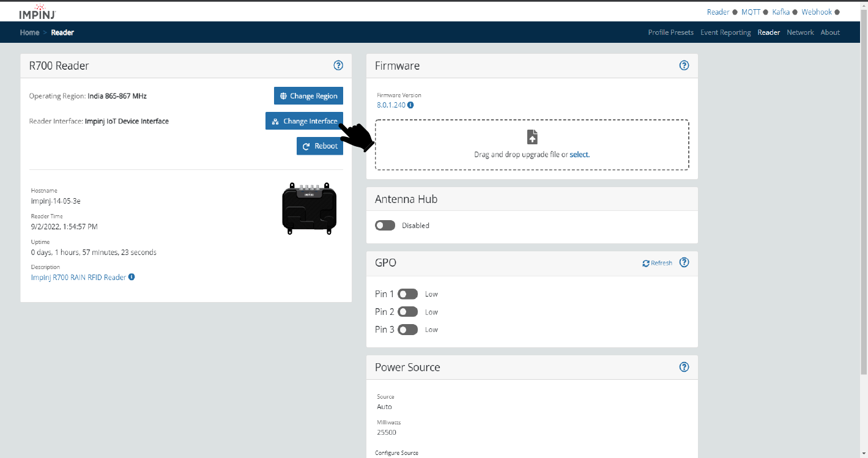Click info icon next to reader description
The image size is (868, 458).
point(132,277)
